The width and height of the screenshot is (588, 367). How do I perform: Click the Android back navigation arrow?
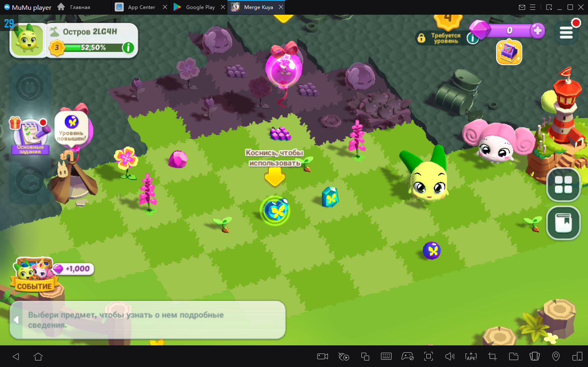(16, 356)
